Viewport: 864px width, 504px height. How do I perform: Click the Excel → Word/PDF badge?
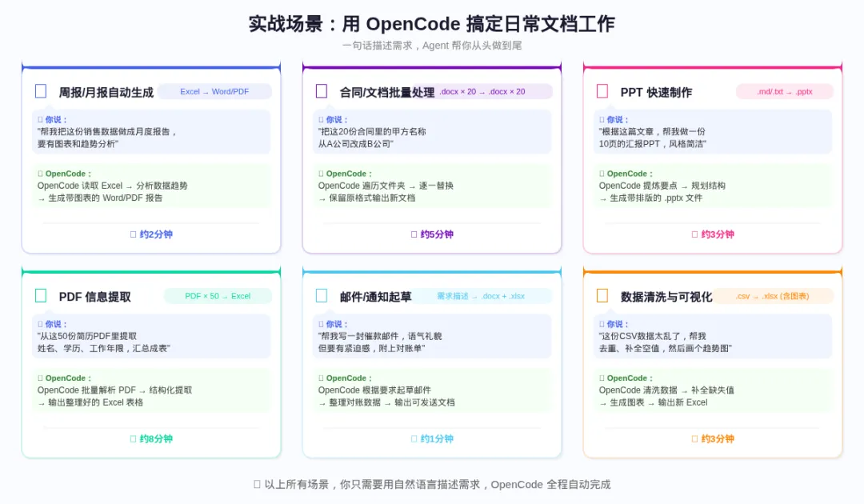point(214,91)
